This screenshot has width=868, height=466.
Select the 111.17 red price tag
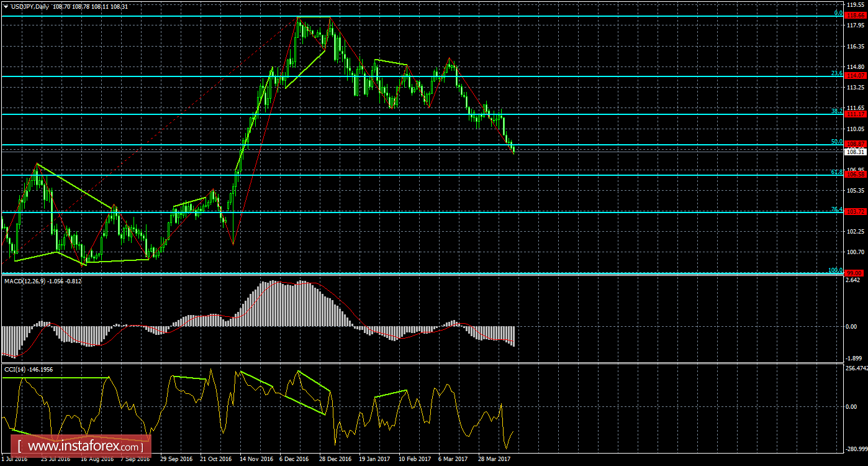click(856, 114)
